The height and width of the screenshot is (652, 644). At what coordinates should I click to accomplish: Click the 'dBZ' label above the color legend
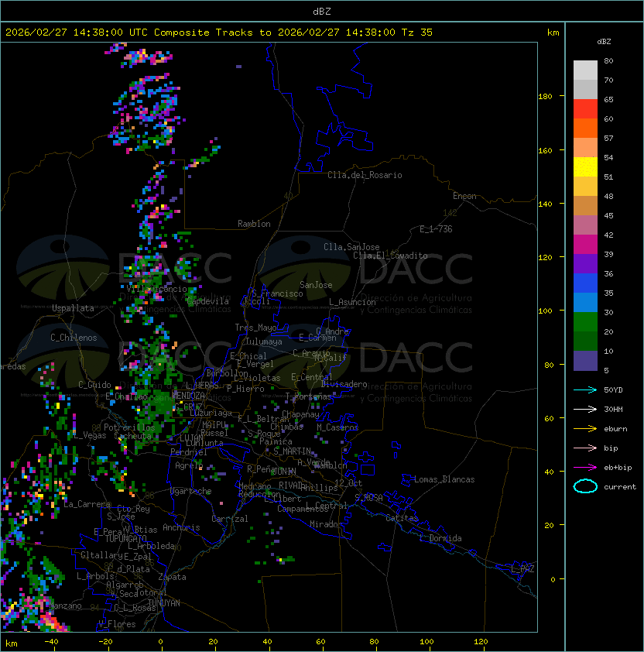point(604,42)
